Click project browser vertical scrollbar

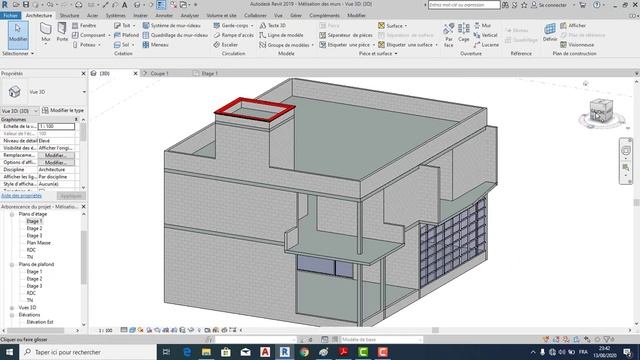tap(84, 258)
